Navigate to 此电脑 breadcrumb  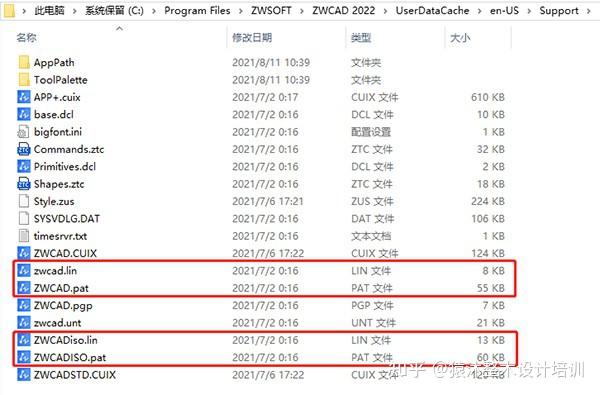pos(49,10)
